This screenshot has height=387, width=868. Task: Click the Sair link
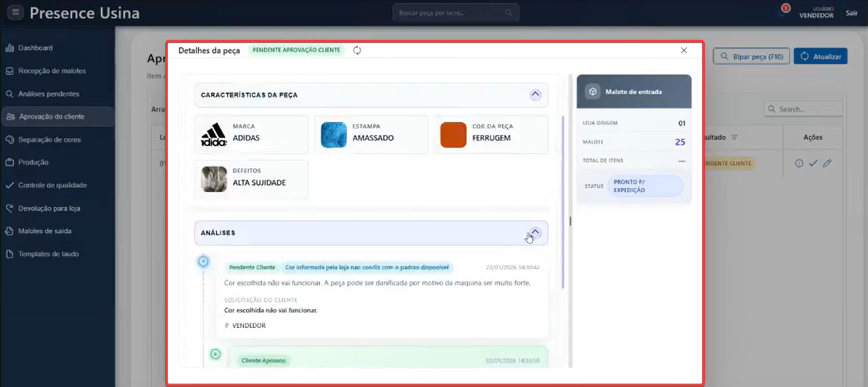click(x=851, y=13)
